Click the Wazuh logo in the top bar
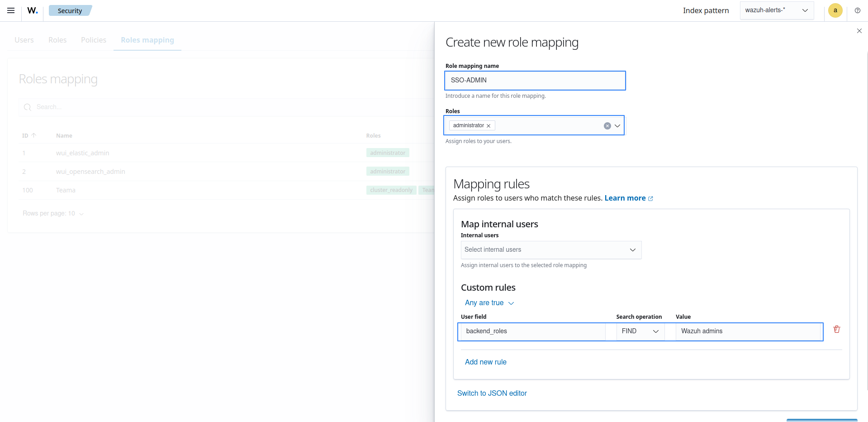Image resolution: width=868 pixels, height=422 pixels. click(x=32, y=10)
